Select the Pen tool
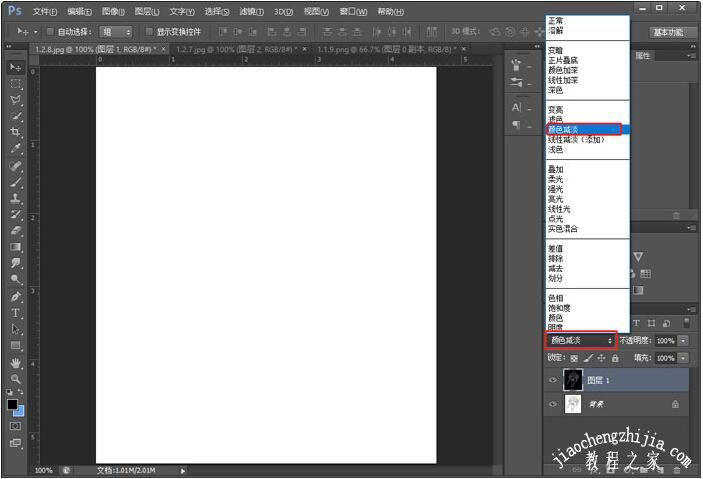The image size is (703, 479). pyautogui.click(x=15, y=297)
